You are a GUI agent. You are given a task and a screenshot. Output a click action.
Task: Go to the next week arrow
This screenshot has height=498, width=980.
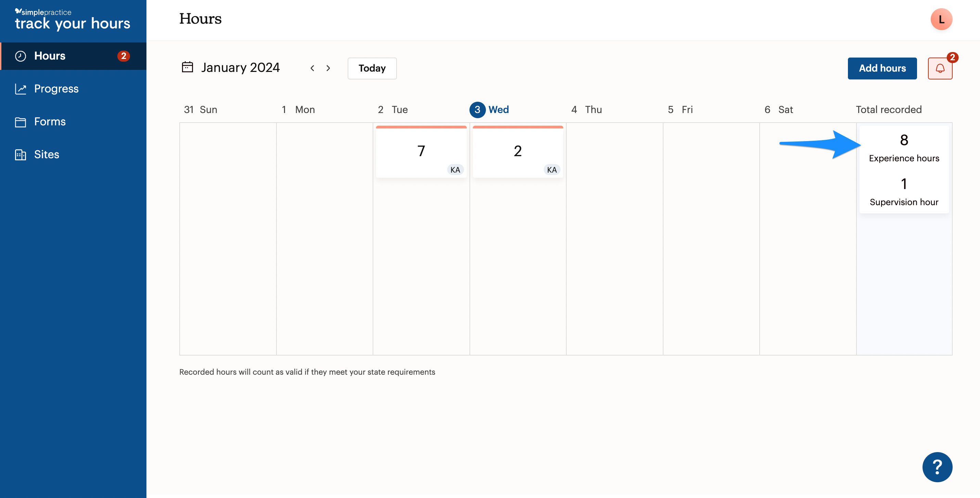pyautogui.click(x=328, y=68)
